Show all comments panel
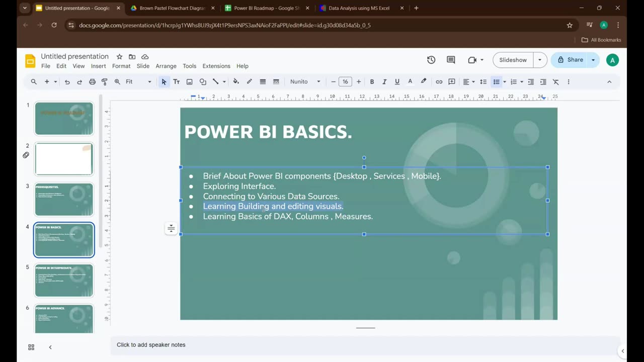This screenshot has width=644, height=362. pos(451,60)
